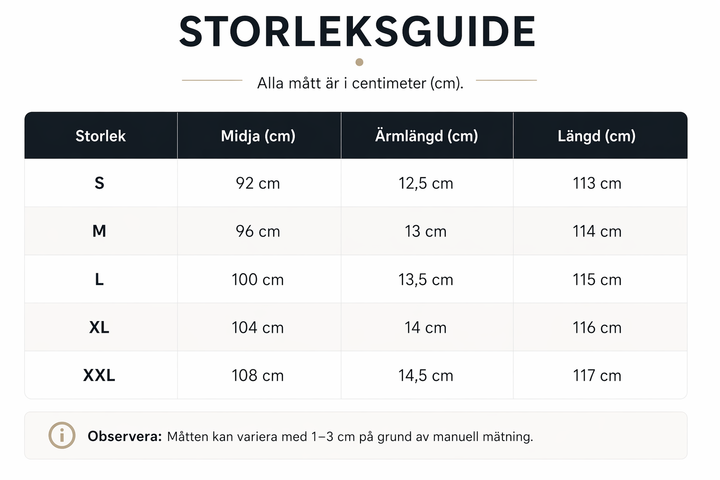Viewport: 720px width, 480px height.
Task: Select the 12,5 cm sleeve length cell
Action: (x=426, y=183)
